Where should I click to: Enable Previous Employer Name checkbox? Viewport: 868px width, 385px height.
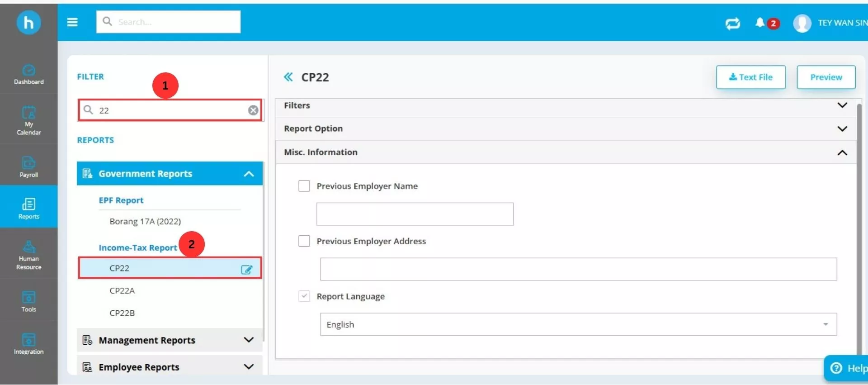304,186
